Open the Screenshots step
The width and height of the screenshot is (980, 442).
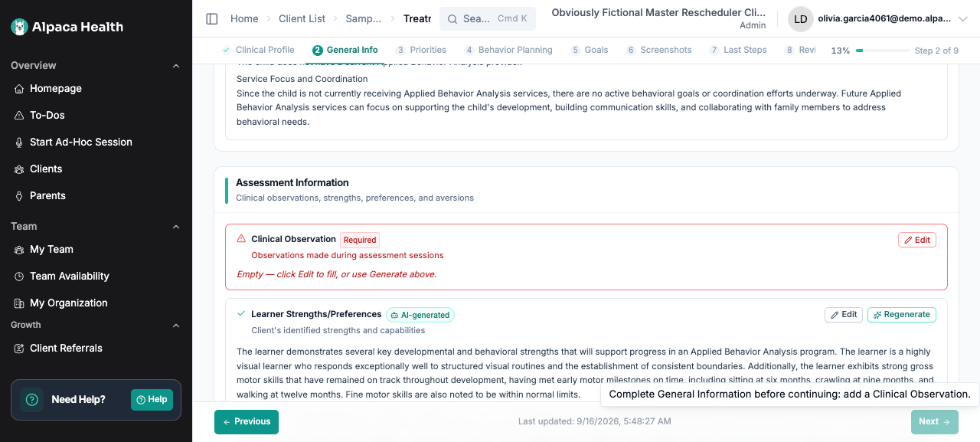658,50
